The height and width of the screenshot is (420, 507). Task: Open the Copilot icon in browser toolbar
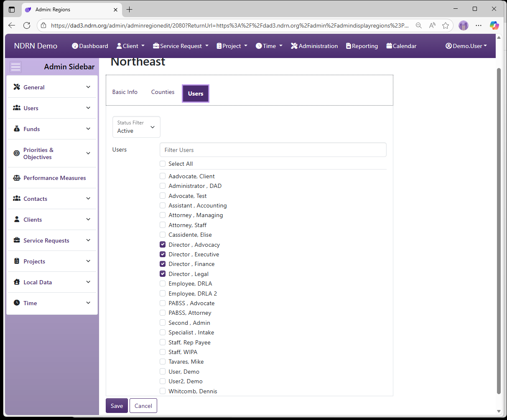[x=494, y=25]
